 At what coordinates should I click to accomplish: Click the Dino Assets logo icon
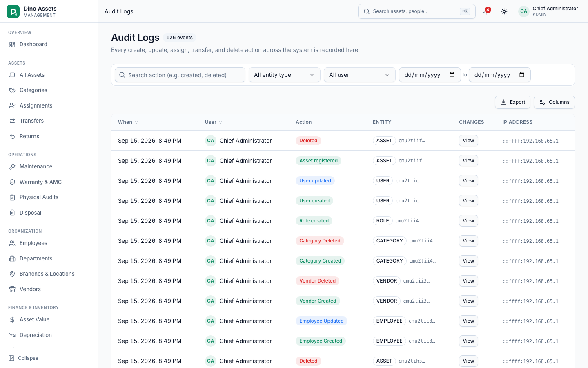13,11
